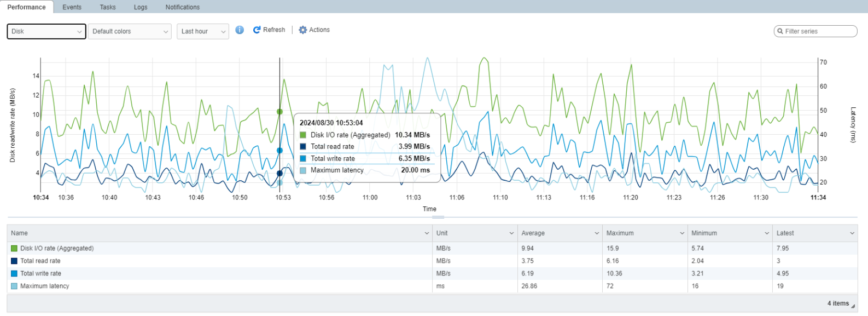This screenshot has width=868, height=316.
Task: Click the Total write rate legend square
Action: (x=14, y=274)
